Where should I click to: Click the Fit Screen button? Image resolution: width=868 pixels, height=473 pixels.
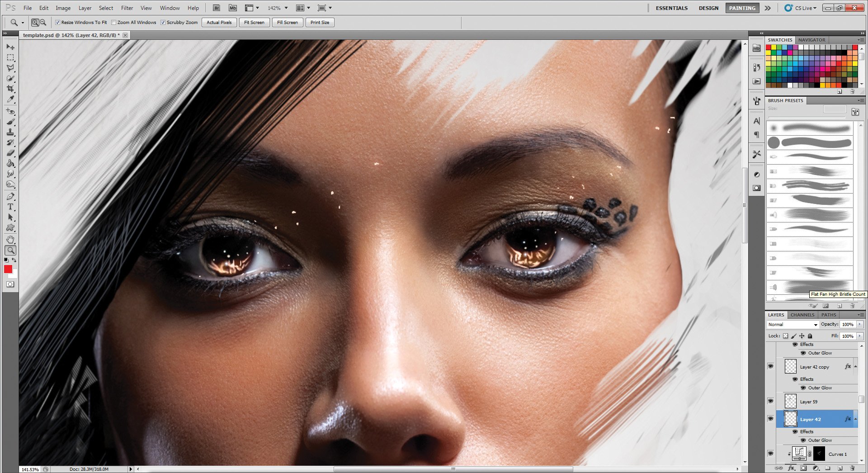tap(254, 22)
